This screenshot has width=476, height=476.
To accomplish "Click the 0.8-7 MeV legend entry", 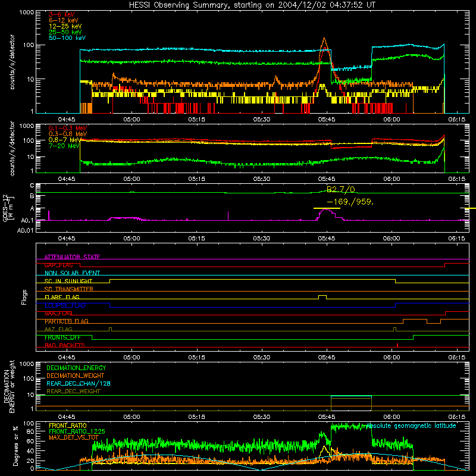I will pyautogui.click(x=65, y=140).
